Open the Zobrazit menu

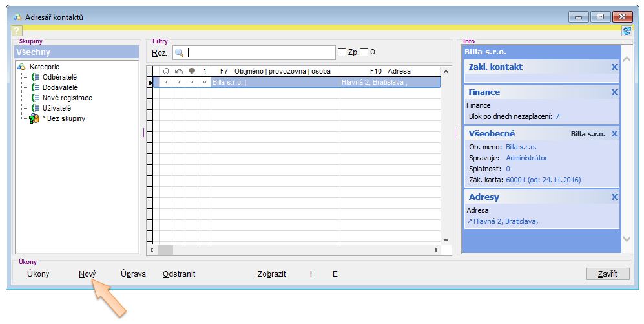271,274
